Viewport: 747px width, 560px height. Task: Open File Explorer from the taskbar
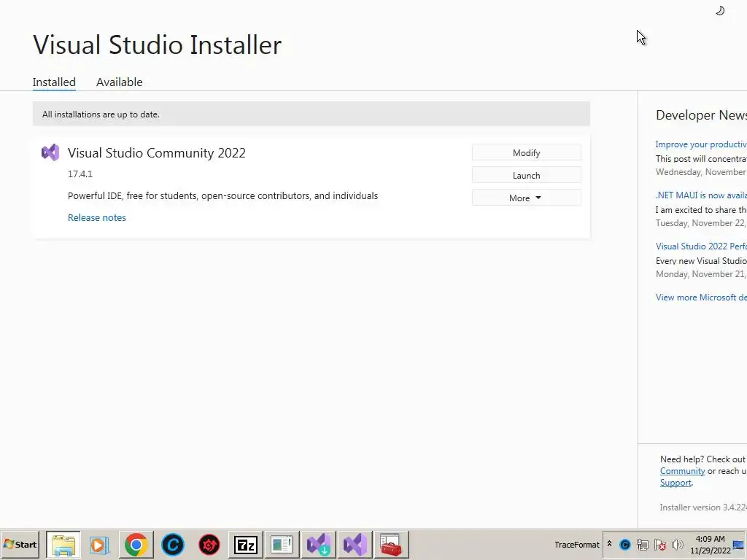click(63, 544)
